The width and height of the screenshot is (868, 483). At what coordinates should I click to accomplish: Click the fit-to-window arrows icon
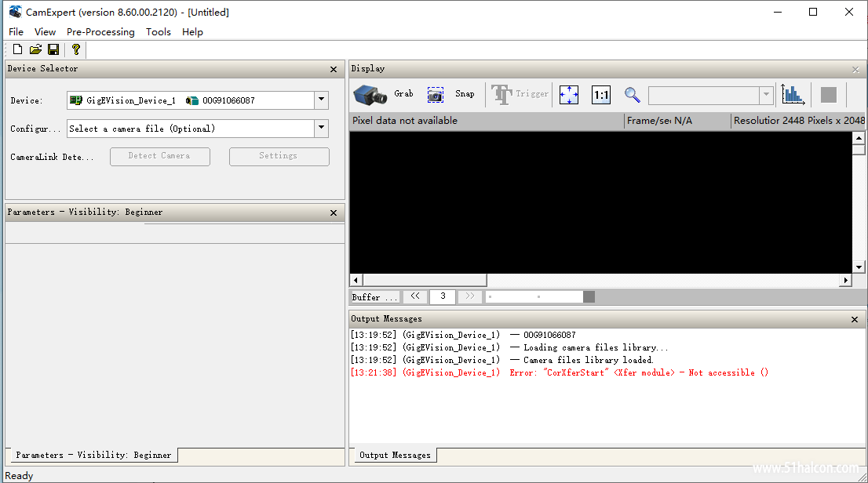568,95
